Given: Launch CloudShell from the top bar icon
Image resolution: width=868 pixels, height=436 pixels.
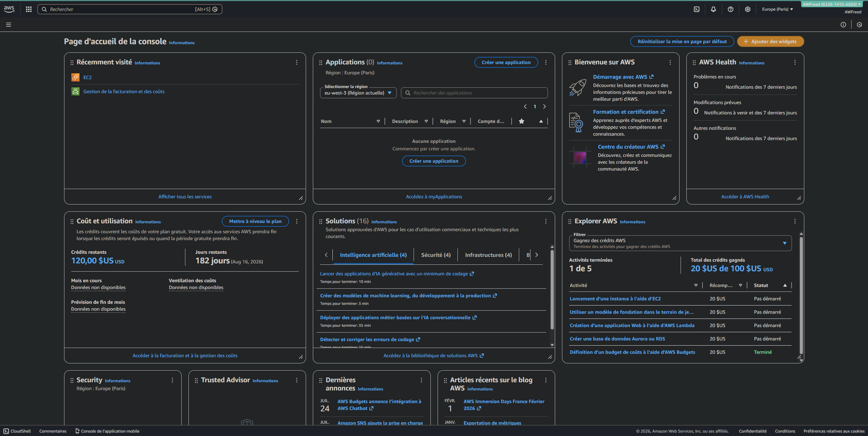Looking at the screenshot, I should tap(697, 9).
